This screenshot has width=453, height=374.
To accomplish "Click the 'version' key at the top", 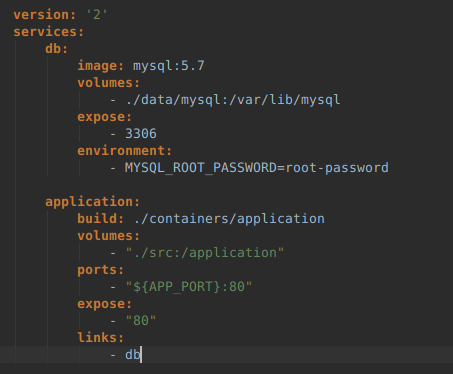I will click(x=45, y=15).
